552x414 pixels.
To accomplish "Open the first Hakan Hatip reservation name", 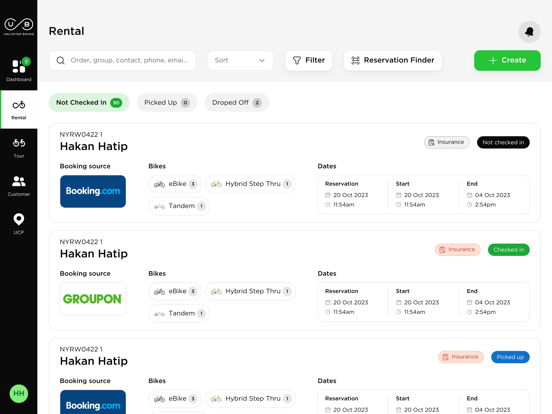I will (94, 146).
